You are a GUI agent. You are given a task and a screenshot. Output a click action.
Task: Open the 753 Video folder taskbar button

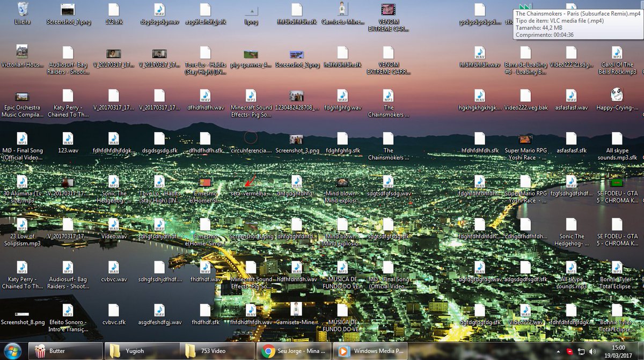[x=217, y=351]
